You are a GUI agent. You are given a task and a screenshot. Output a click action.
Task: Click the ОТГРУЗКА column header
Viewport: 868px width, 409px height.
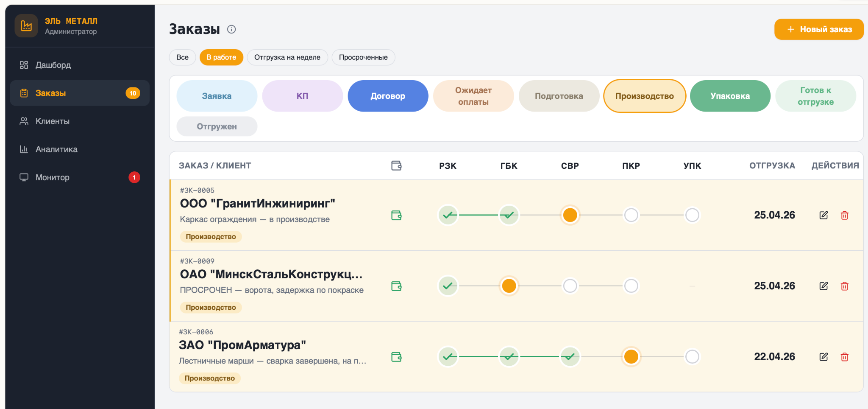tap(772, 165)
